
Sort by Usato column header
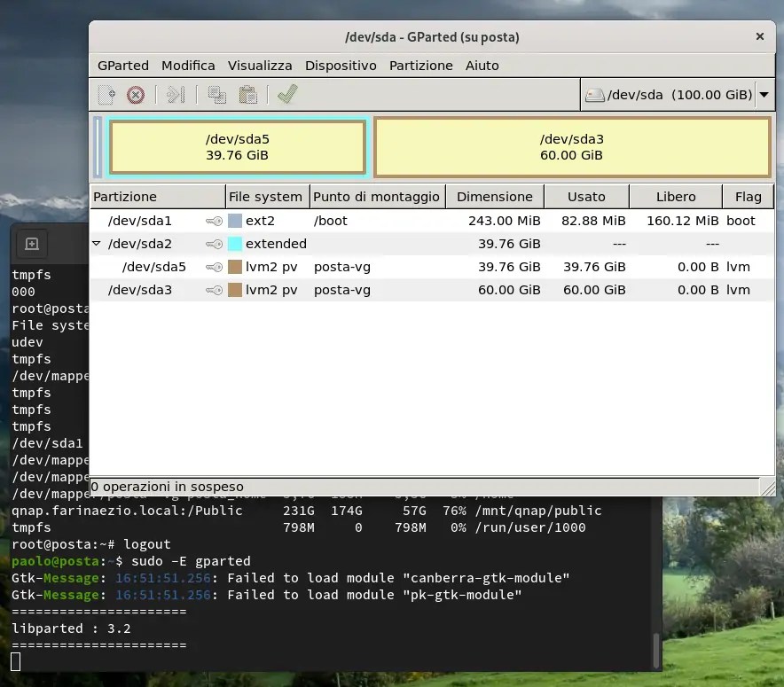click(x=586, y=197)
